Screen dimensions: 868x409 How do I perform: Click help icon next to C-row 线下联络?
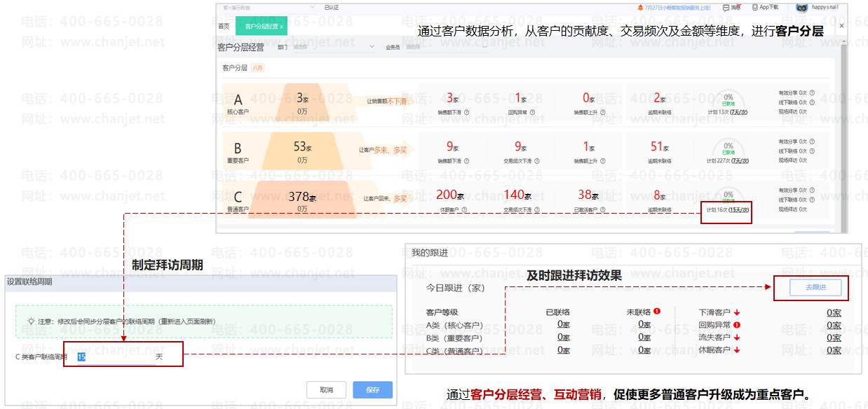812,200
